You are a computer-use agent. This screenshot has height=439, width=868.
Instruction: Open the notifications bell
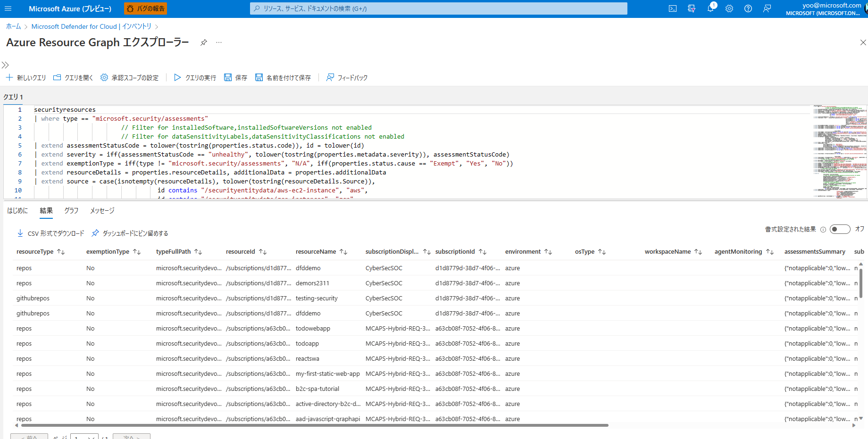click(x=710, y=8)
